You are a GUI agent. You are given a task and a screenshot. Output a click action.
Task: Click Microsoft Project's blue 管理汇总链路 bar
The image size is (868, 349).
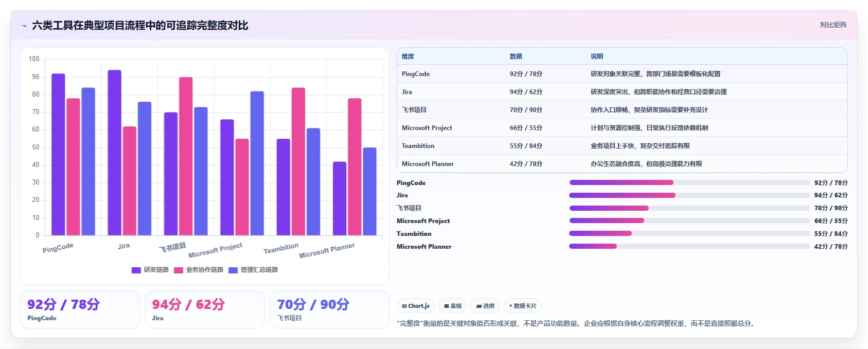[x=257, y=163]
